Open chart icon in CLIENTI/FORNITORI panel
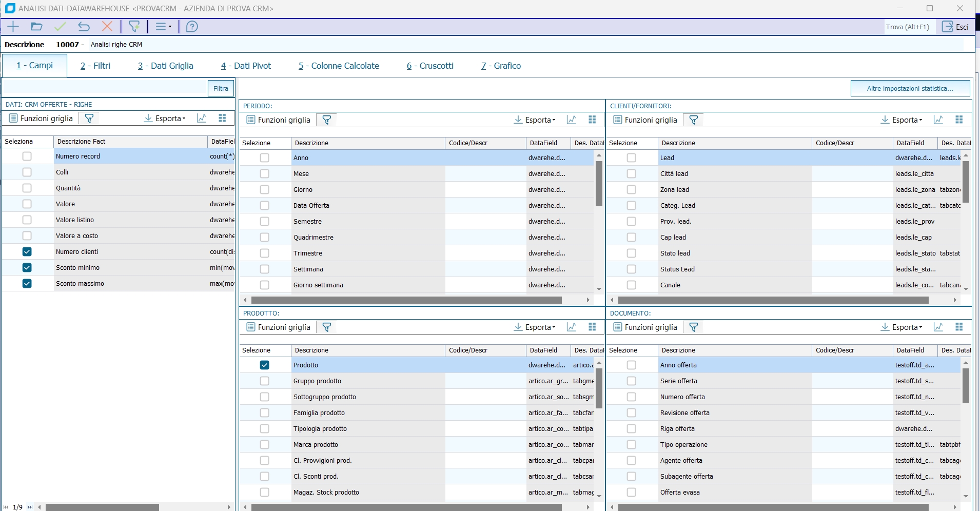The height and width of the screenshot is (511, 980). pos(938,120)
